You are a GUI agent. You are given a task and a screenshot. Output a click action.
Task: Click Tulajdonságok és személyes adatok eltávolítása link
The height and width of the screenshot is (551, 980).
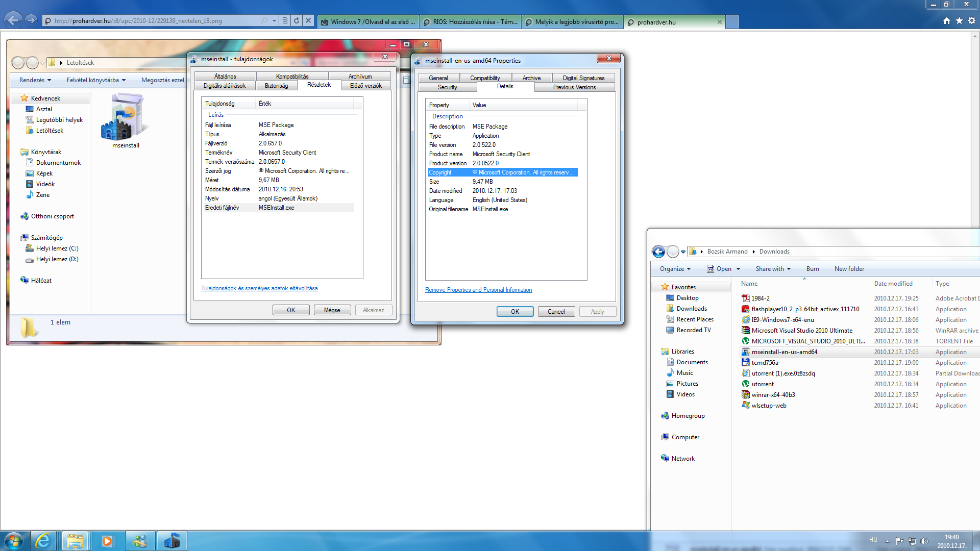(x=259, y=288)
